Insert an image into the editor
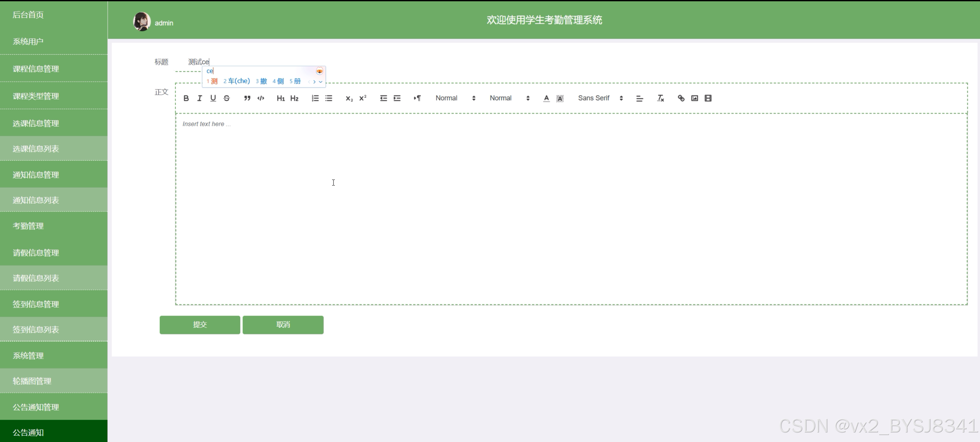Viewport: 980px width, 442px height. pos(695,98)
